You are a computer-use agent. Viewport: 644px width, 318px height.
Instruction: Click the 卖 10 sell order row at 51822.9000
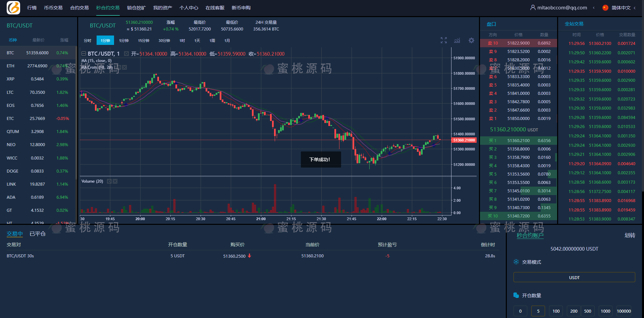pyautogui.click(x=518, y=43)
